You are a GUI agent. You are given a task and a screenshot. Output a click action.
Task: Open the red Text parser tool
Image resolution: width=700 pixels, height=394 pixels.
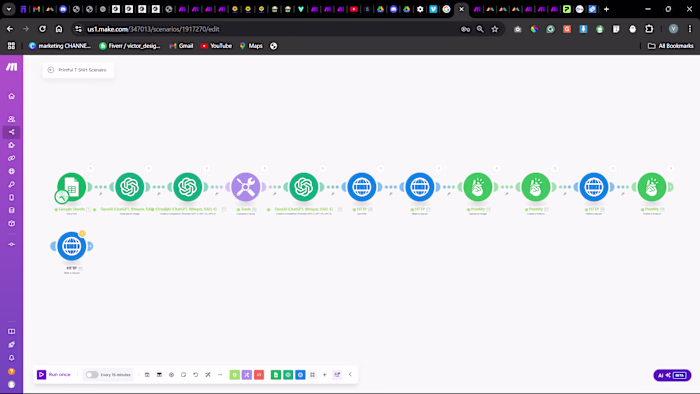pos(259,375)
